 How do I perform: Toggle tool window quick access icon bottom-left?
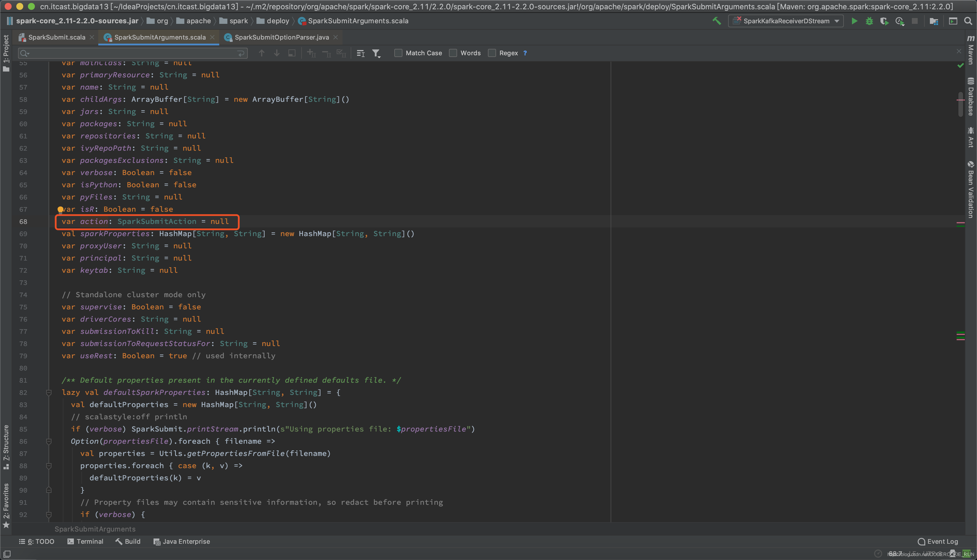7,554
